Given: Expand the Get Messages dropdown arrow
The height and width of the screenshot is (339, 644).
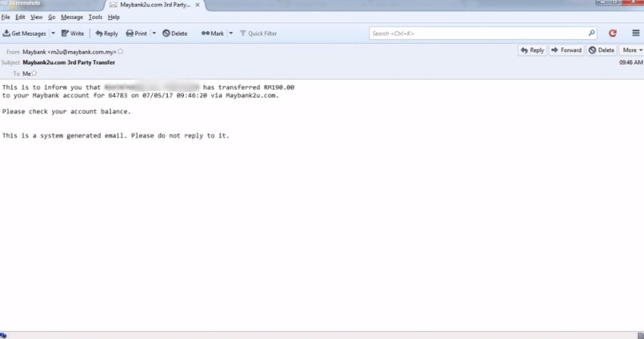Looking at the screenshot, I should point(53,34).
